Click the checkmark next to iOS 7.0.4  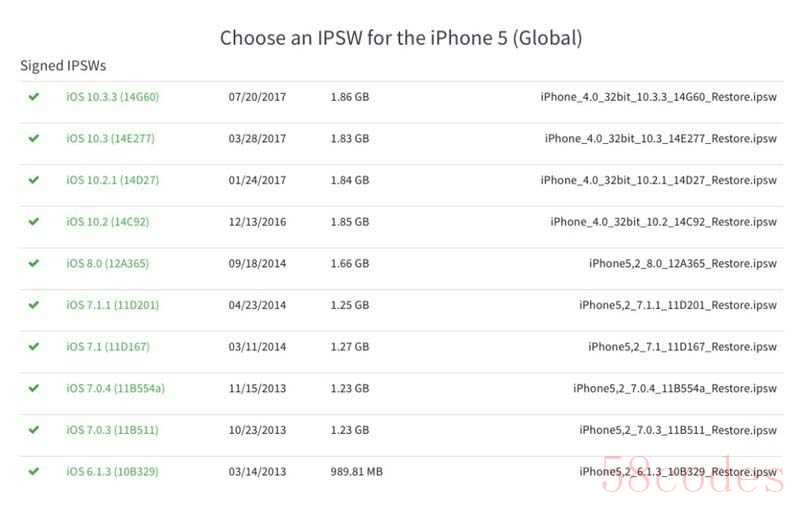[34, 388]
